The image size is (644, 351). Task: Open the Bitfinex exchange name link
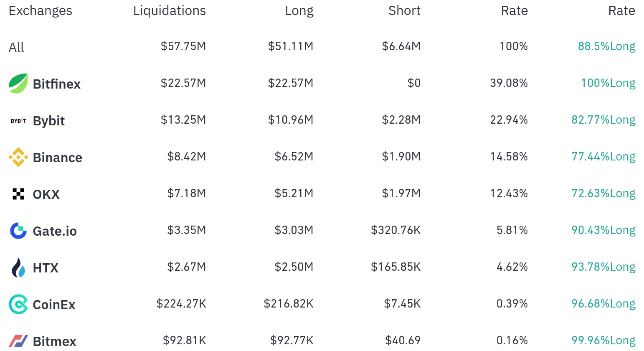(x=56, y=84)
